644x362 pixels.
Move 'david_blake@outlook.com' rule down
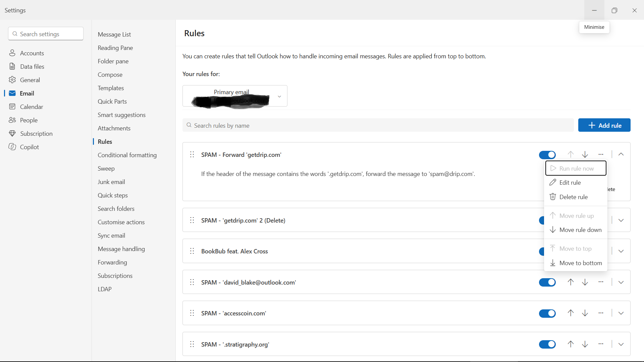tap(585, 282)
